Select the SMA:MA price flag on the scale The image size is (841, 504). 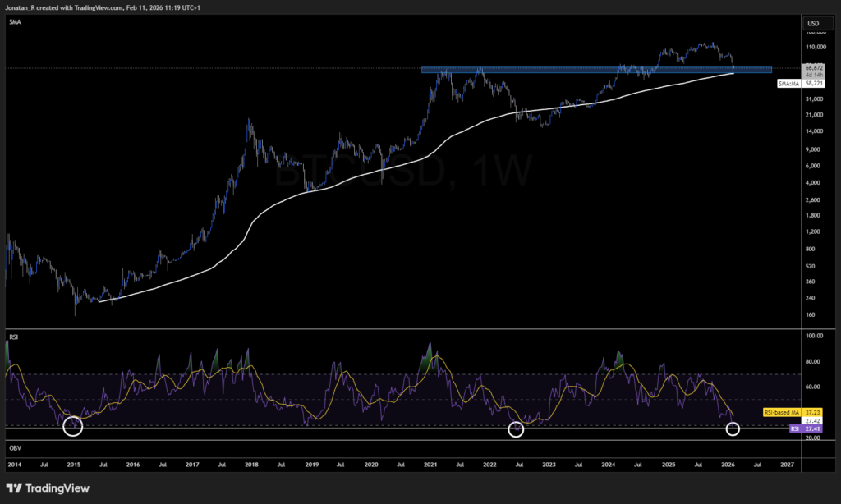pos(790,83)
